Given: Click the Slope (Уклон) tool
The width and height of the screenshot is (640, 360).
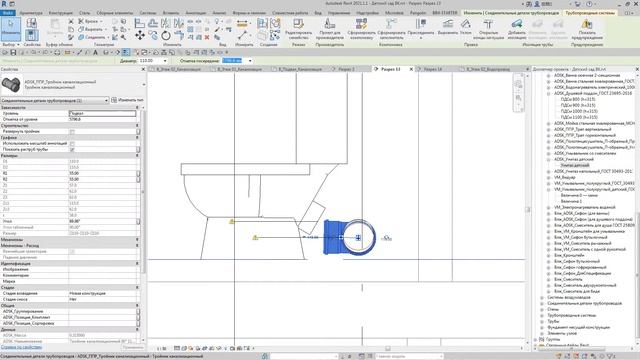Looking at the screenshot, I should tap(466, 27).
